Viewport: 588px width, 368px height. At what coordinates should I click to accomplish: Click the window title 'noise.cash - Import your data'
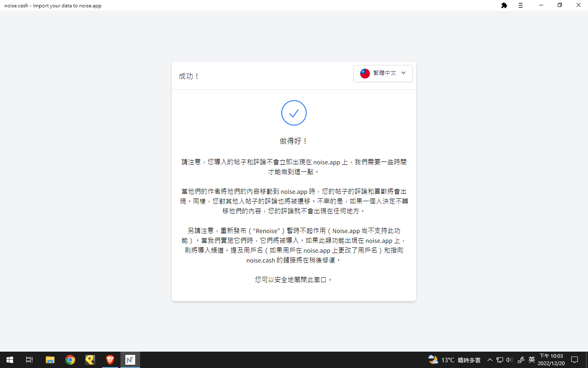point(53,6)
